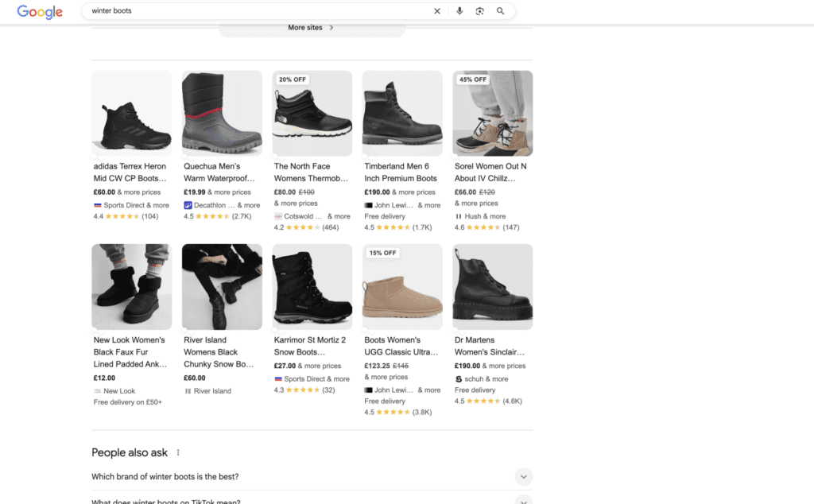This screenshot has height=504, width=814.
Task: Click the Google logo
Action: coord(39,12)
